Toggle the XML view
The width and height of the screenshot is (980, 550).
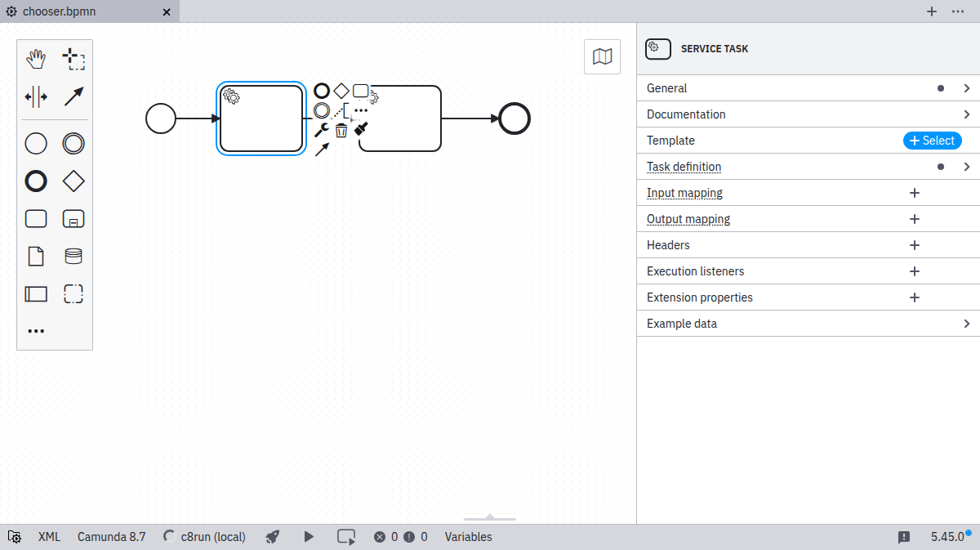49,537
